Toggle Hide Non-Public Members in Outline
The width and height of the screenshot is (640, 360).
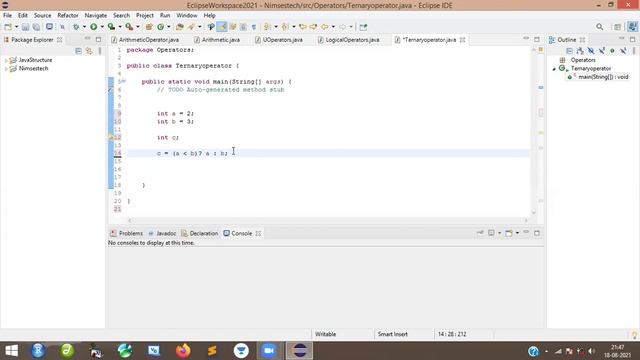point(612,51)
